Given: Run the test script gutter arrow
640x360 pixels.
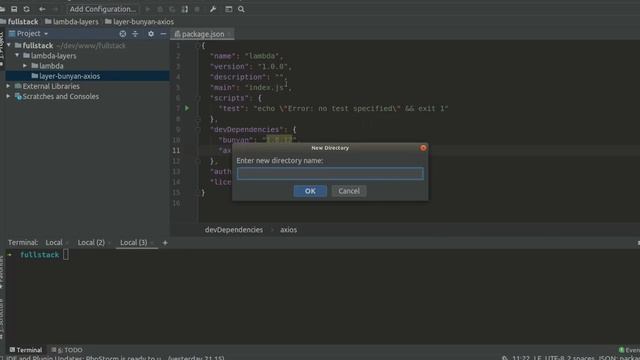Looking at the screenshot, I should pos(187,108).
